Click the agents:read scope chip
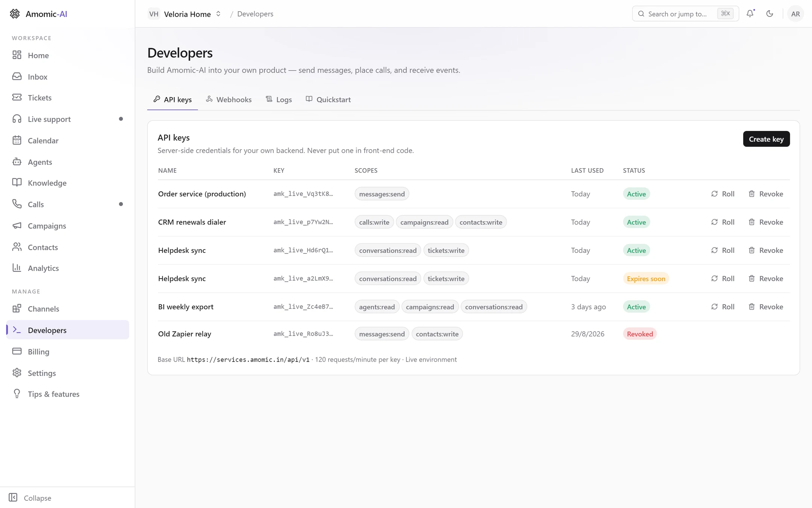The image size is (812, 508). click(x=377, y=307)
